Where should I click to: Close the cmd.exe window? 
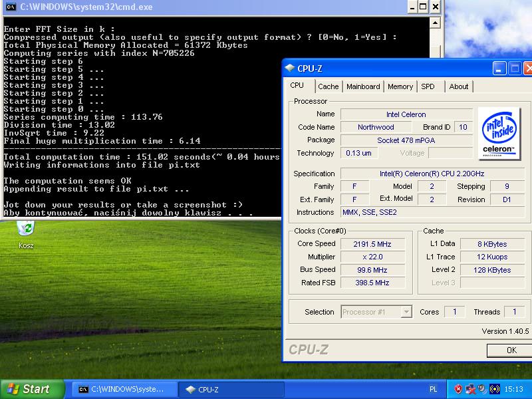point(436,7)
